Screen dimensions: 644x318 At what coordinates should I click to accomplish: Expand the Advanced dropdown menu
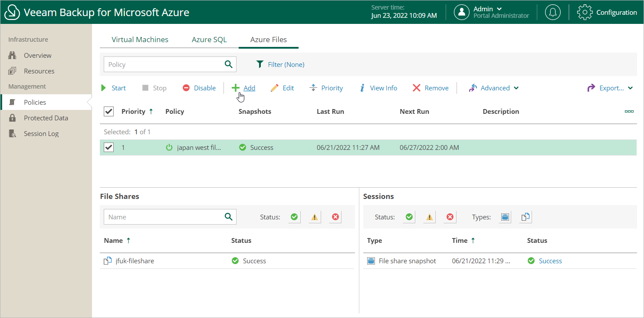pos(494,88)
